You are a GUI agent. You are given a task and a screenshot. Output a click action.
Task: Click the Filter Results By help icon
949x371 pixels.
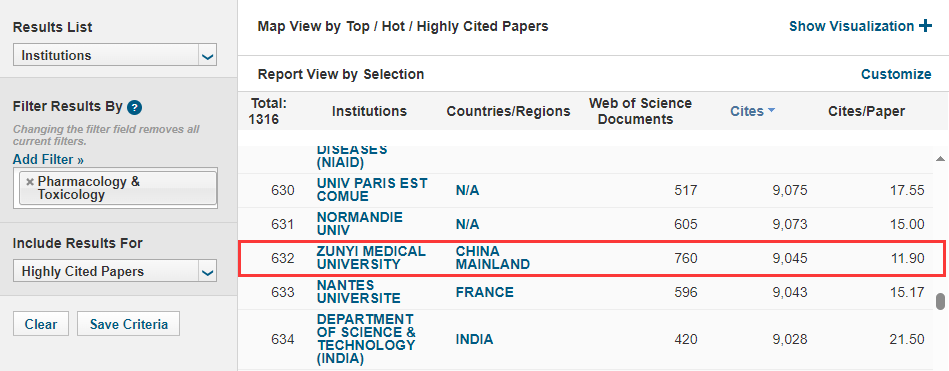point(135,108)
